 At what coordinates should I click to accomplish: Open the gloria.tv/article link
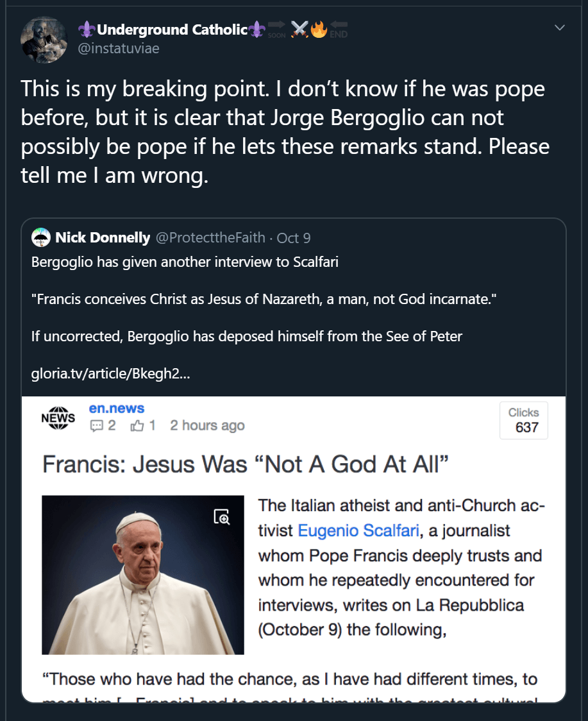(110, 373)
